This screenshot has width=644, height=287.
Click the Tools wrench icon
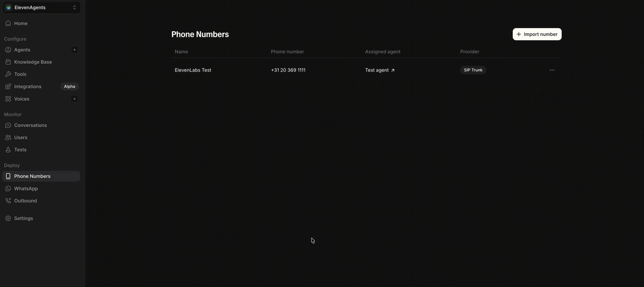pos(8,74)
